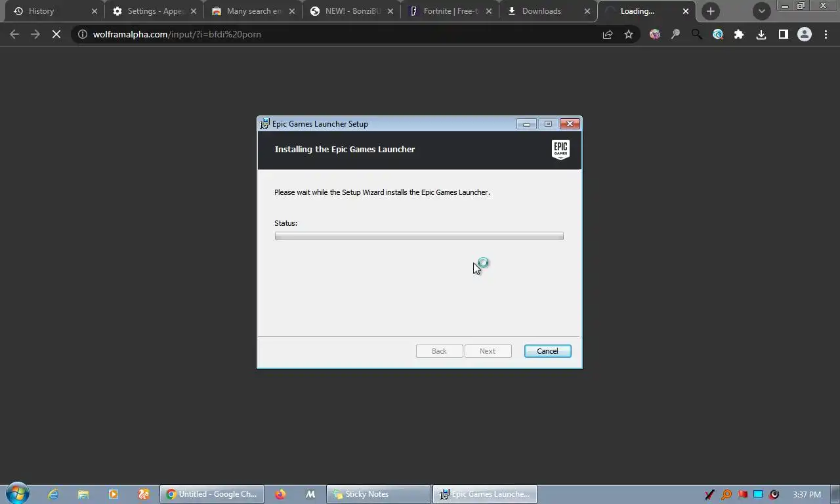This screenshot has height=504, width=840.
Task: Switch to the Many search engines tab
Action: 253,11
